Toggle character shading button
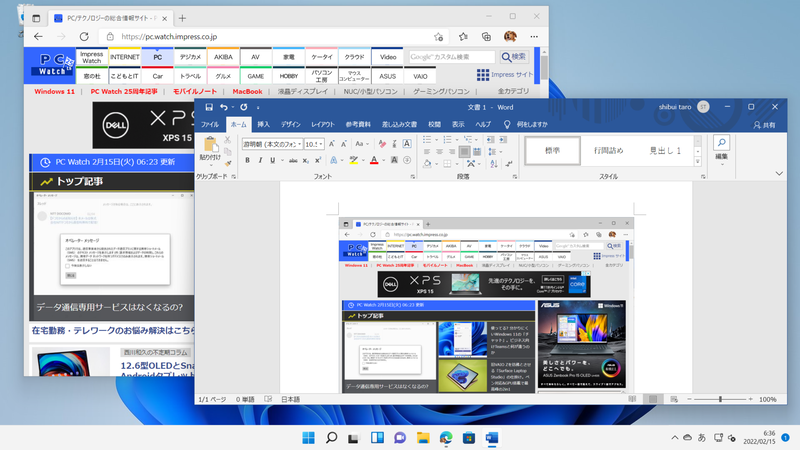800x450 pixels. pyautogui.click(x=394, y=161)
